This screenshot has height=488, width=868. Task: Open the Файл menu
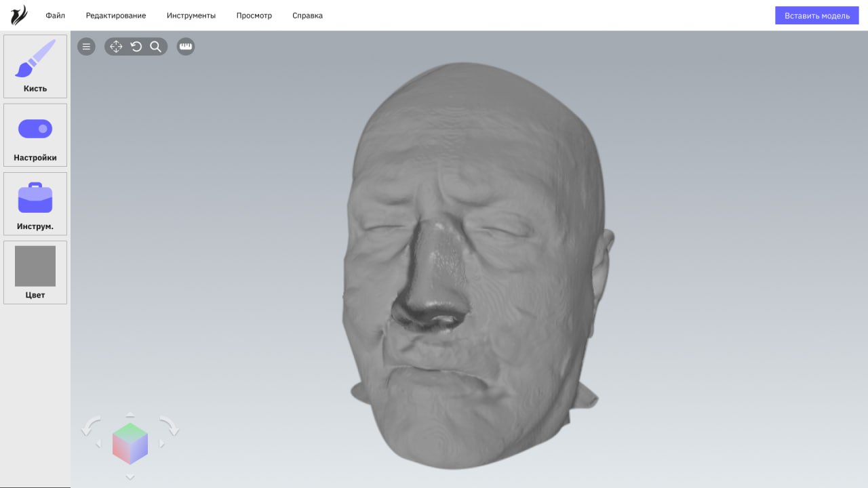(x=56, y=16)
